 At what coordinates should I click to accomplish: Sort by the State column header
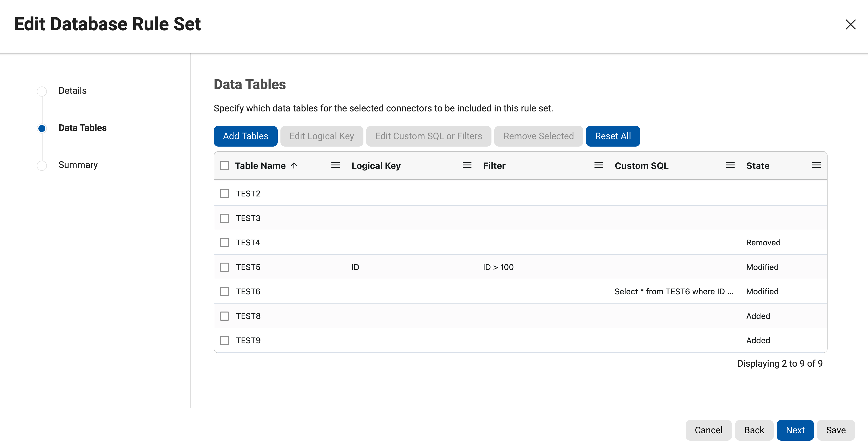757,166
